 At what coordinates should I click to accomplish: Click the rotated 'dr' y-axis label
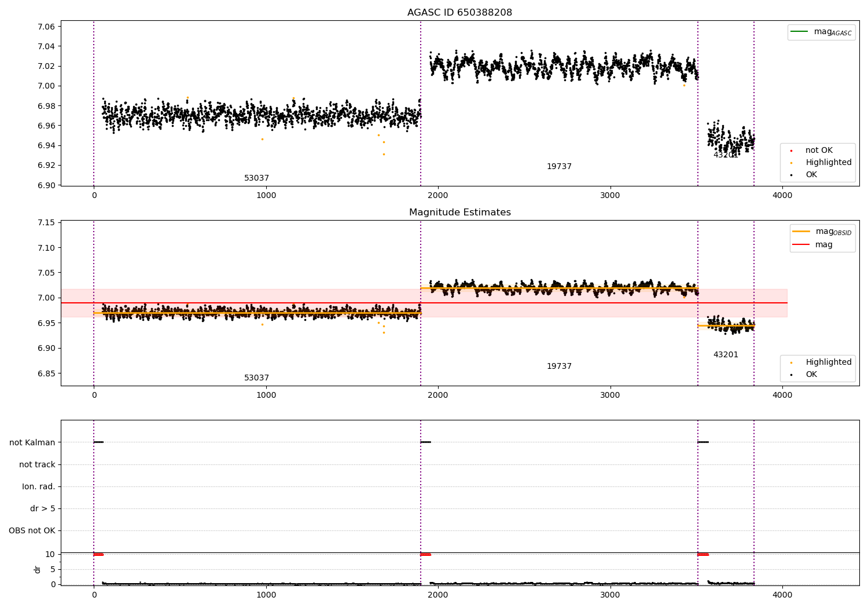pos(38,569)
